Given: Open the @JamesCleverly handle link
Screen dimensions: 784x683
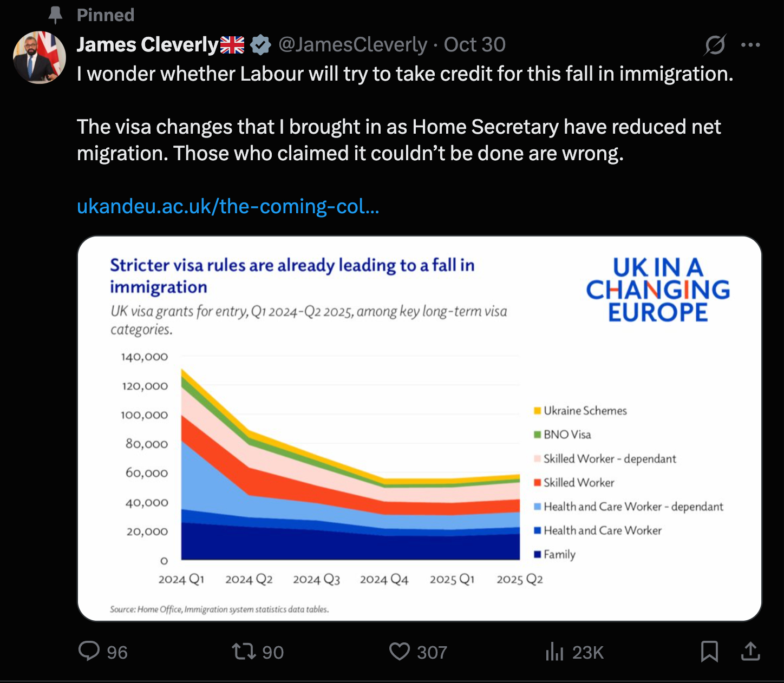Looking at the screenshot, I should coord(353,45).
